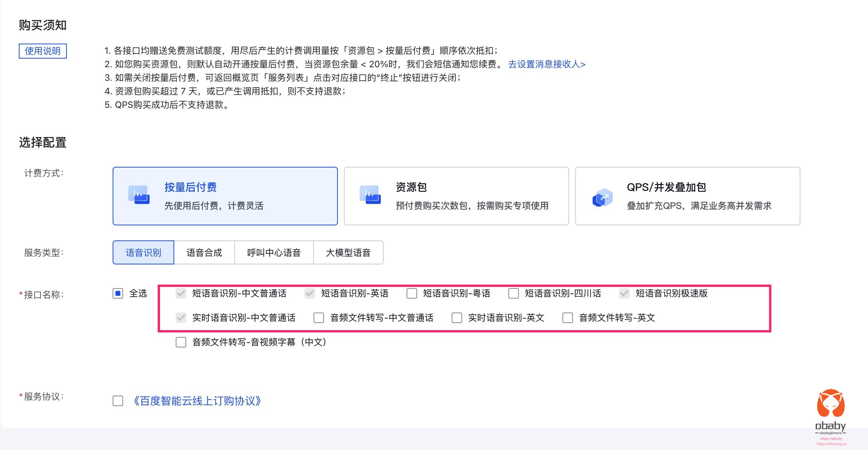Tick 实时语音识别-英文 checkbox
This screenshot has width=868, height=450.
(x=457, y=318)
